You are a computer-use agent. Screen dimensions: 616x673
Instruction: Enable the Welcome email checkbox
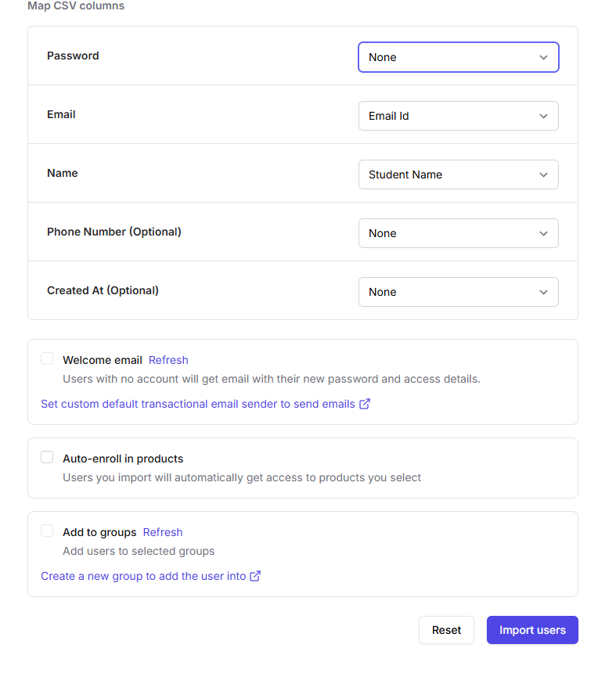coord(47,359)
